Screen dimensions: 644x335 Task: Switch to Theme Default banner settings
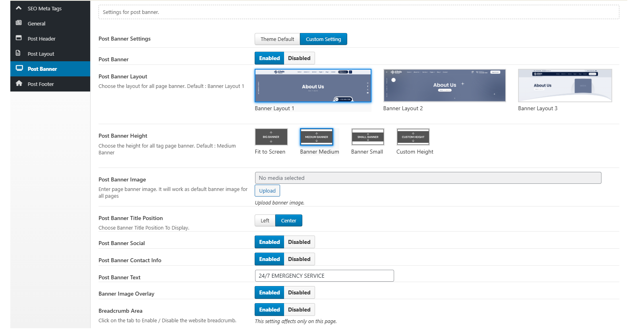(277, 39)
